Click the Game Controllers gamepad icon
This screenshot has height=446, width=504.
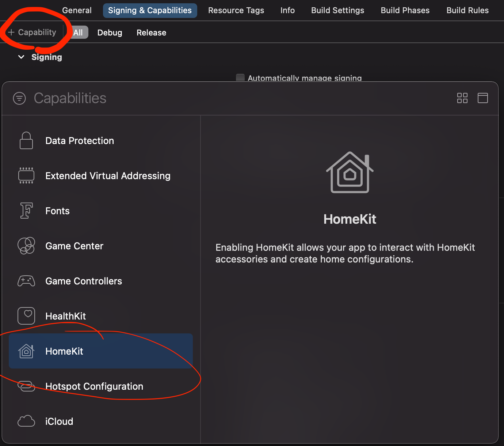(x=26, y=281)
